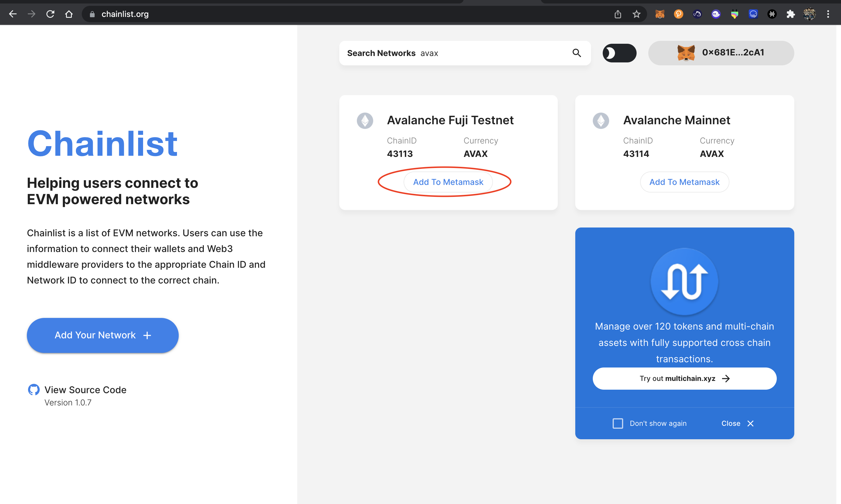Viewport: 841px width, 504px height.
Task: Click the search magnifier icon
Action: [x=576, y=53]
